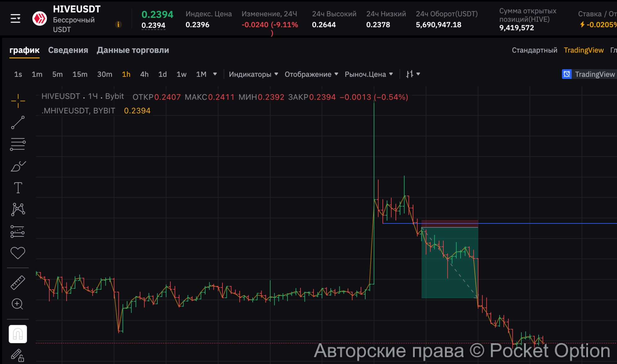Click the heart favorites icon
This screenshot has width=617, height=364.
click(x=18, y=253)
